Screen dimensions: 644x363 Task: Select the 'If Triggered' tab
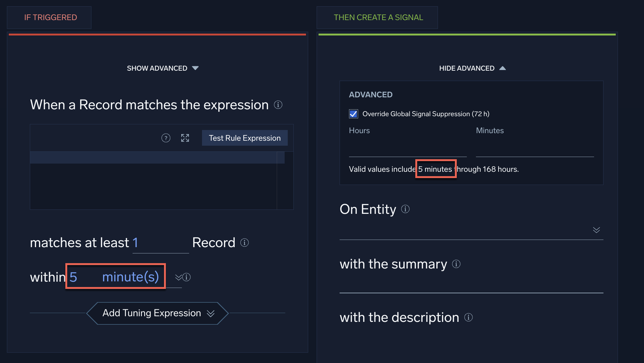click(50, 18)
